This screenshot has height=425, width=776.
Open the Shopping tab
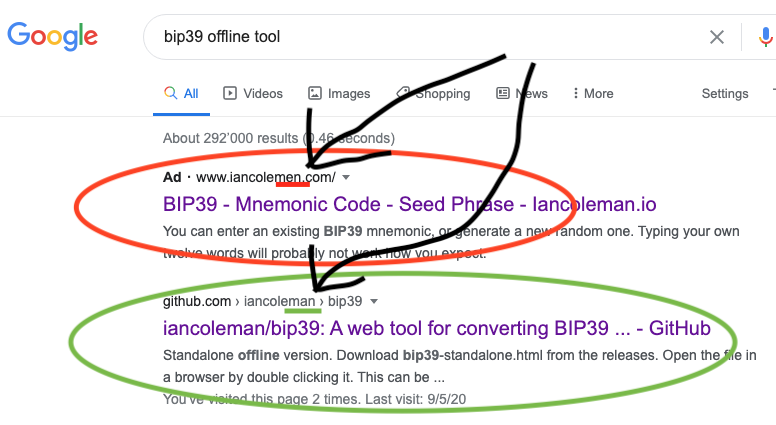point(434,94)
